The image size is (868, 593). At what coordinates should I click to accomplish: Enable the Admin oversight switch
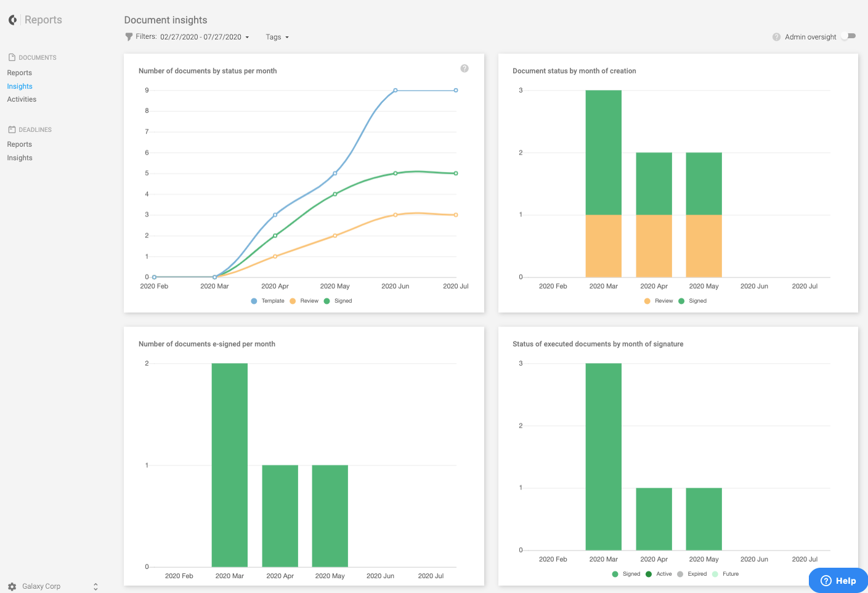(849, 36)
